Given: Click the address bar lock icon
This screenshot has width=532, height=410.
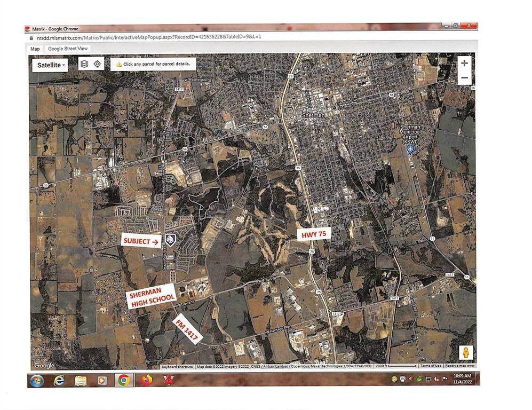Looking at the screenshot, I should [31, 38].
